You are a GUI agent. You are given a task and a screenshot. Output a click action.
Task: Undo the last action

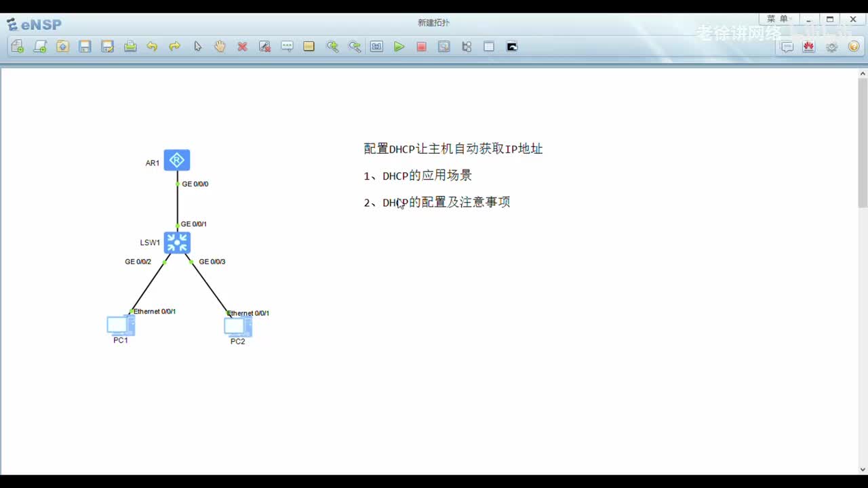coord(152,47)
